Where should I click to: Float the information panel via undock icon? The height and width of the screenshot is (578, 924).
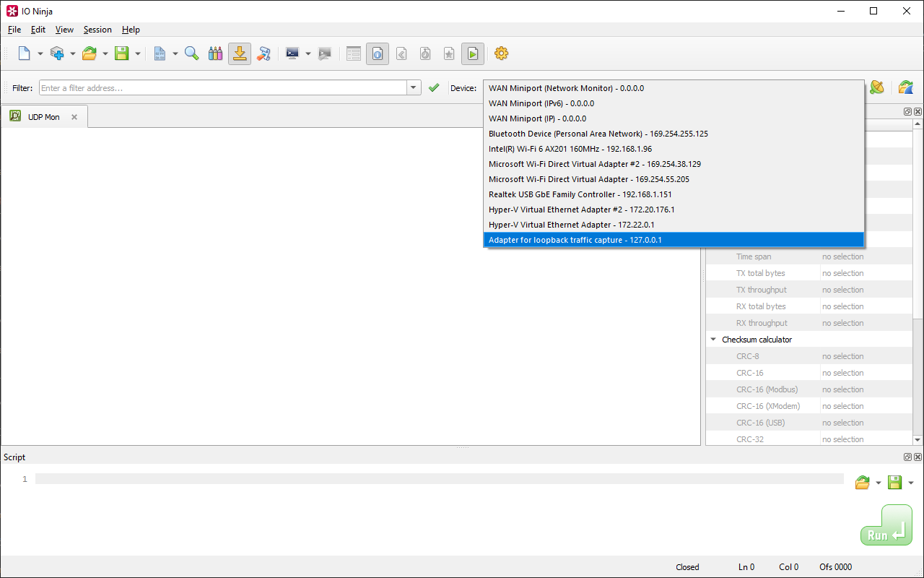pyautogui.click(x=907, y=112)
